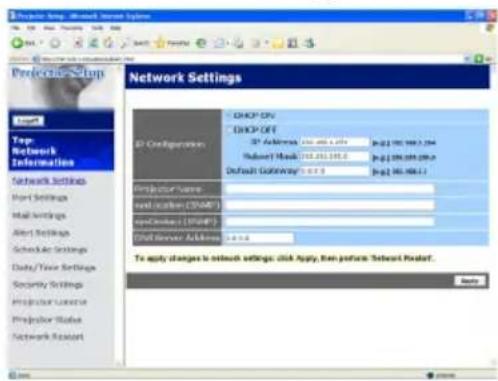Open the Tools menu
Viewport: 498px width, 381px height.
[x=97, y=28]
